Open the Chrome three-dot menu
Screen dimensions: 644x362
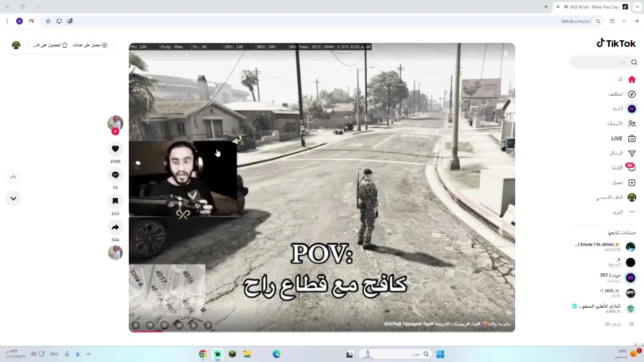click(7, 21)
